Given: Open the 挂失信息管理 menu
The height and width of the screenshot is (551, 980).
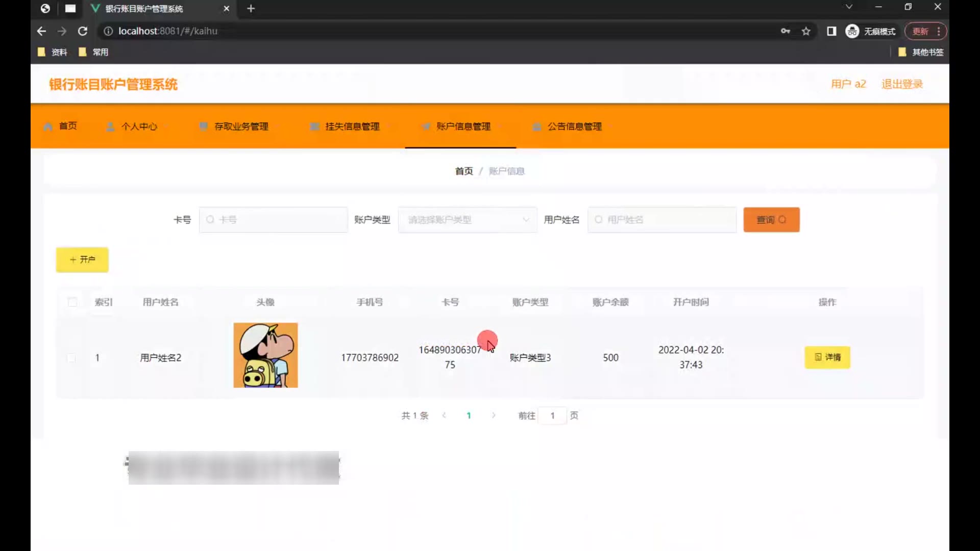Looking at the screenshot, I should point(352,127).
